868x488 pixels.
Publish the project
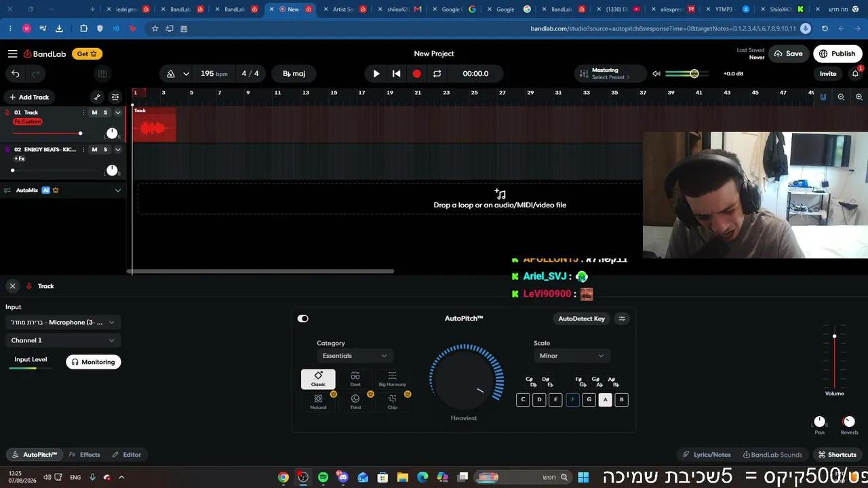837,54
